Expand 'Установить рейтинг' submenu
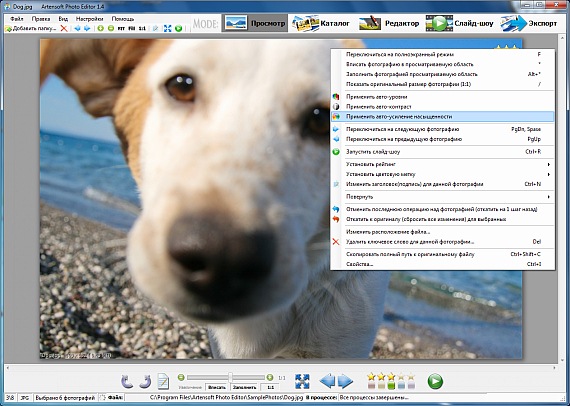570x406 pixels. (x=442, y=164)
